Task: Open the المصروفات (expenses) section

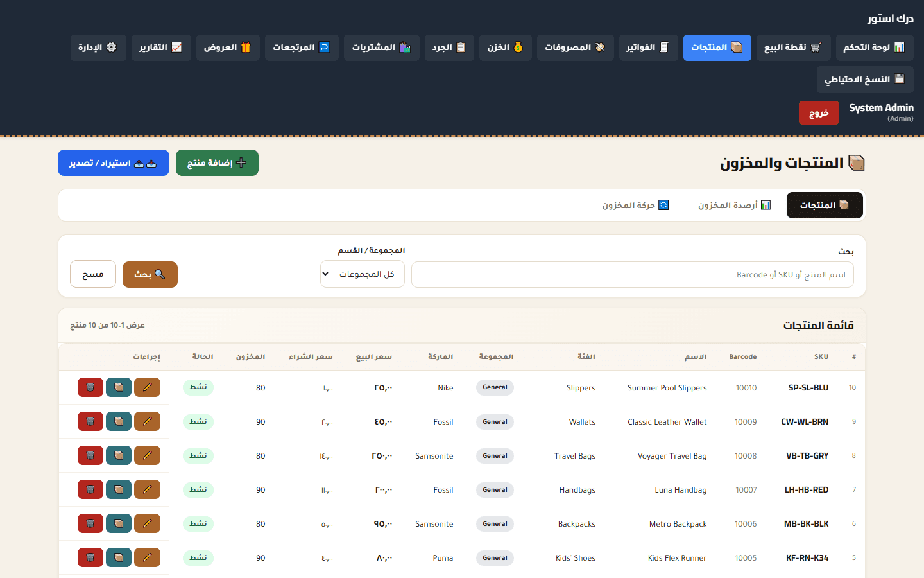Action: point(575,48)
